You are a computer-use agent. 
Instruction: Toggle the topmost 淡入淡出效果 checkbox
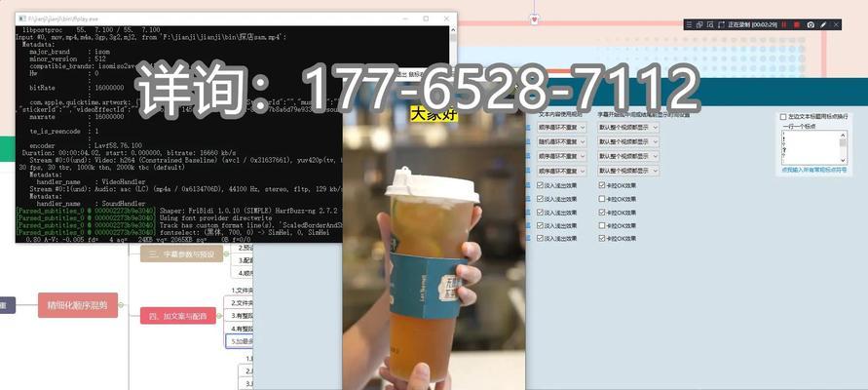click(541, 185)
